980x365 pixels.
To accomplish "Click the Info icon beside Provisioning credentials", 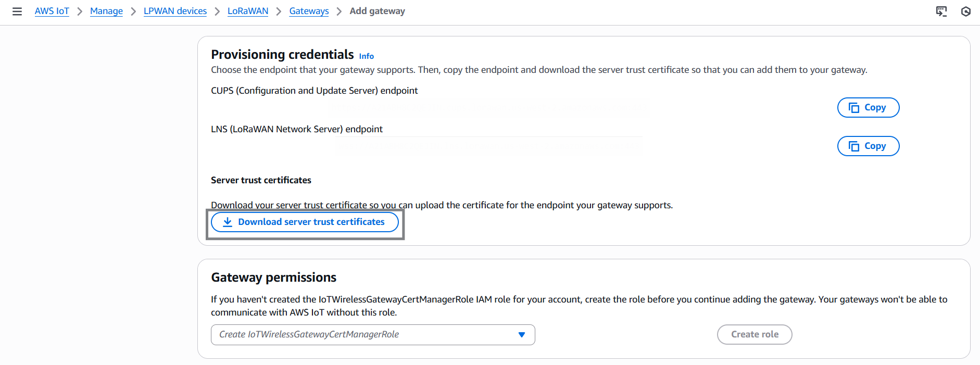I will (366, 56).
